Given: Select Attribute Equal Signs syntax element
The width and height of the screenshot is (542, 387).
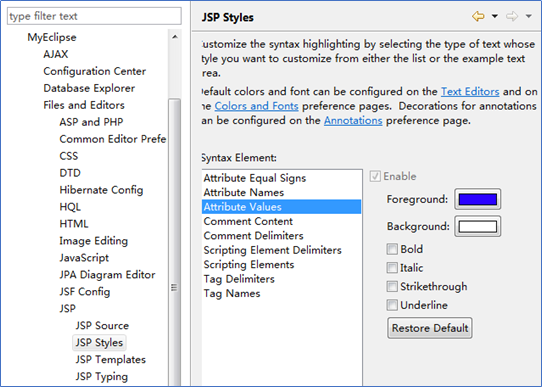Looking at the screenshot, I should pyautogui.click(x=281, y=178).
